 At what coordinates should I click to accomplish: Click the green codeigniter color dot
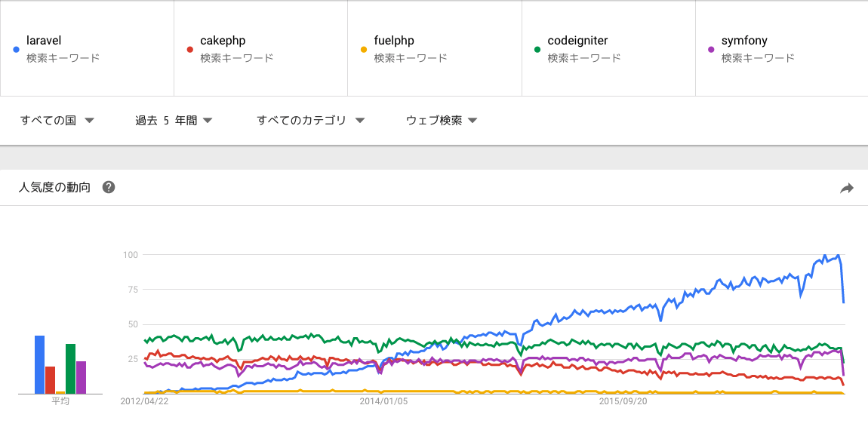537,49
